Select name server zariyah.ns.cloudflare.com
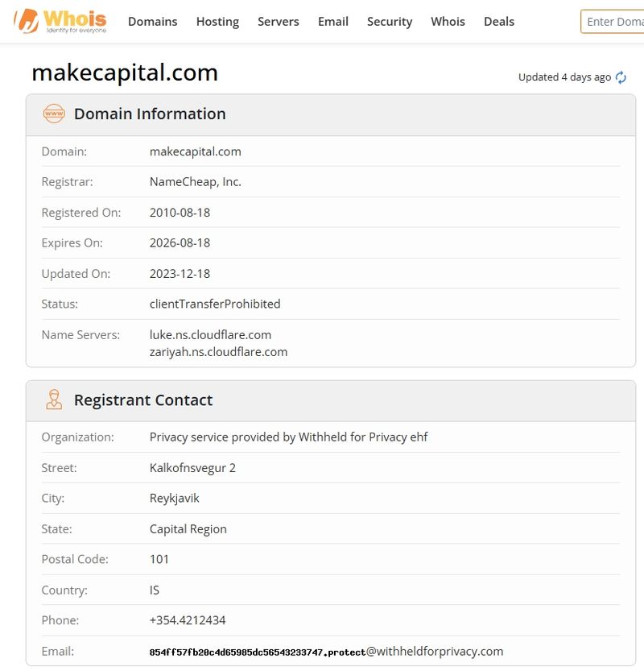Image resolution: width=644 pixels, height=671 pixels. 218,352
